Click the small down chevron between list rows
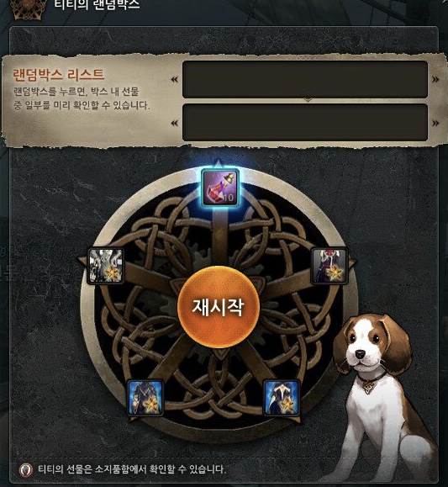448x487 pixels. click(308, 100)
